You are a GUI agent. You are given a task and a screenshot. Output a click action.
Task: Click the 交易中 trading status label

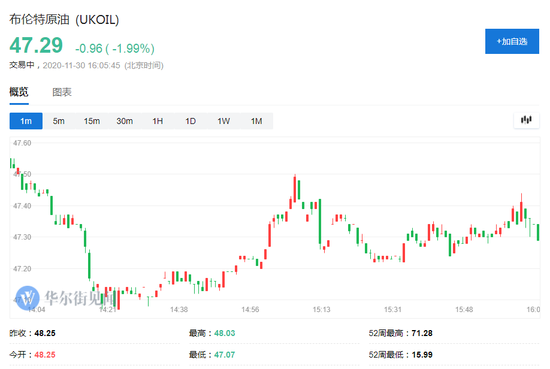[22, 65]
